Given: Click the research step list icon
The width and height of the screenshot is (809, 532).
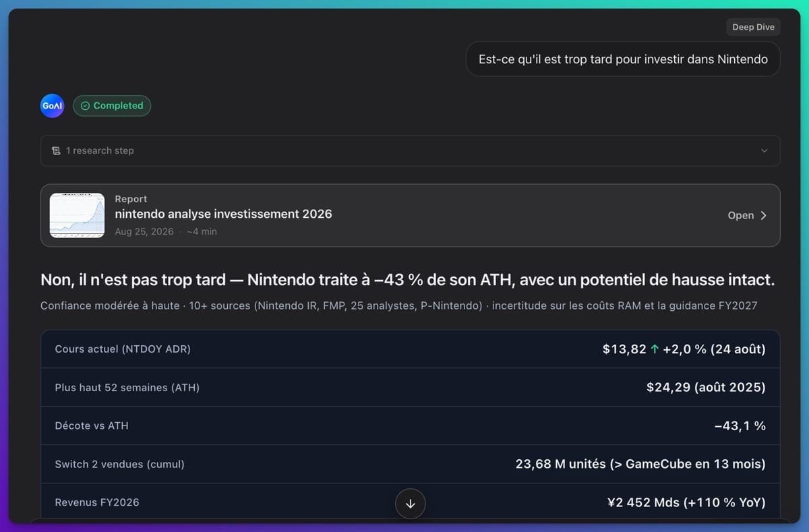Looking at the screenshot, I should [x=56, y=150].
